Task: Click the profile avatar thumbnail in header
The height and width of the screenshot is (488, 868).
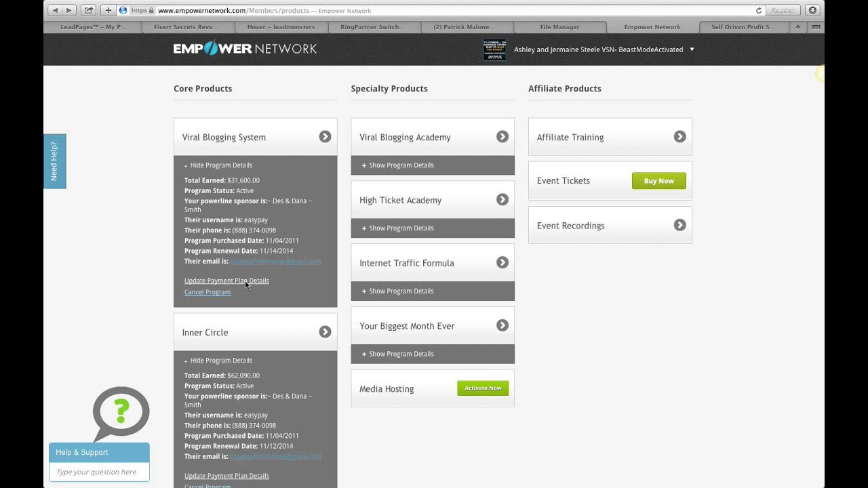Action: tap(494, 49)
